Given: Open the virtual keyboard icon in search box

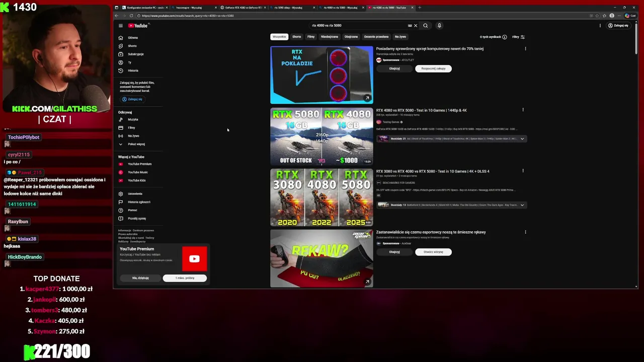Looking at the screenshot, I should coord(410,26).
